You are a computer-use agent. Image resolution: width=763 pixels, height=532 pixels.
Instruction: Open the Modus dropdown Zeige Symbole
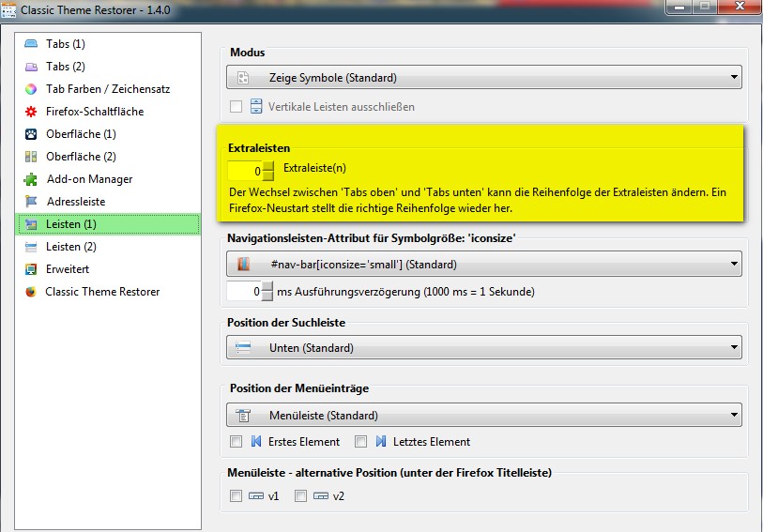(x=483, y=78)
